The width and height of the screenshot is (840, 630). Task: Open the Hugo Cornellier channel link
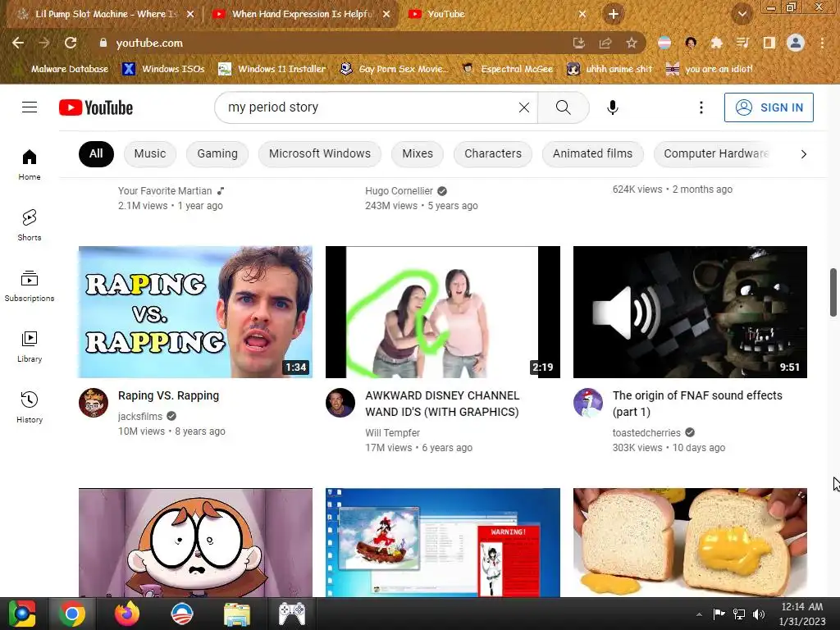coord(399,191)
